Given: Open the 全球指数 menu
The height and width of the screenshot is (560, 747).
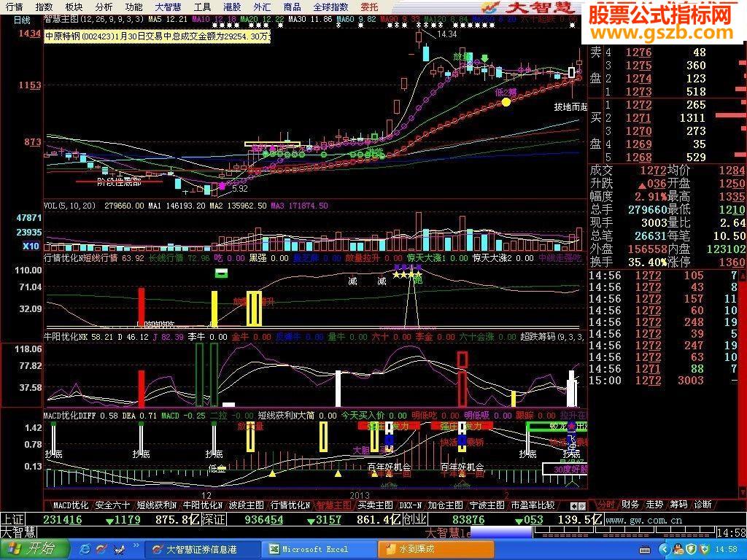Looking at the screenshot, I should (x=330, y=7).
